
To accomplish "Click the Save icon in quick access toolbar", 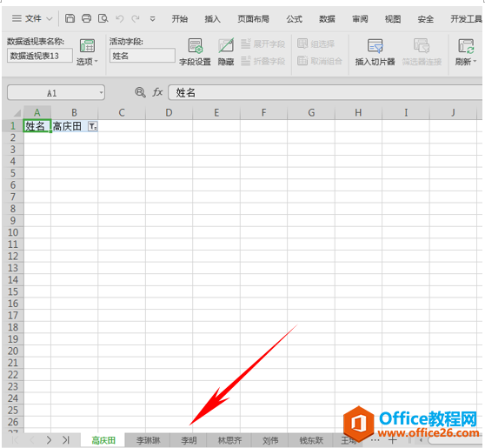I will (70, 18).
